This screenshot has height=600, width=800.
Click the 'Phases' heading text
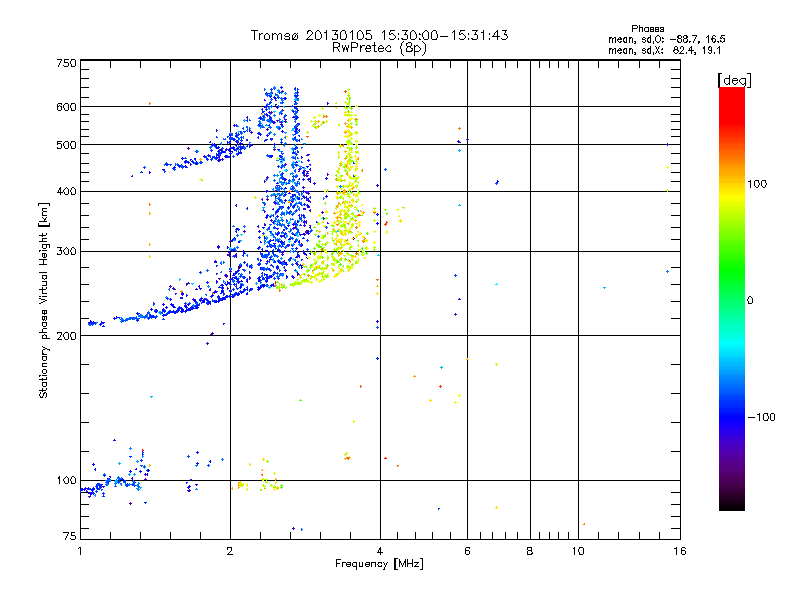647,29
